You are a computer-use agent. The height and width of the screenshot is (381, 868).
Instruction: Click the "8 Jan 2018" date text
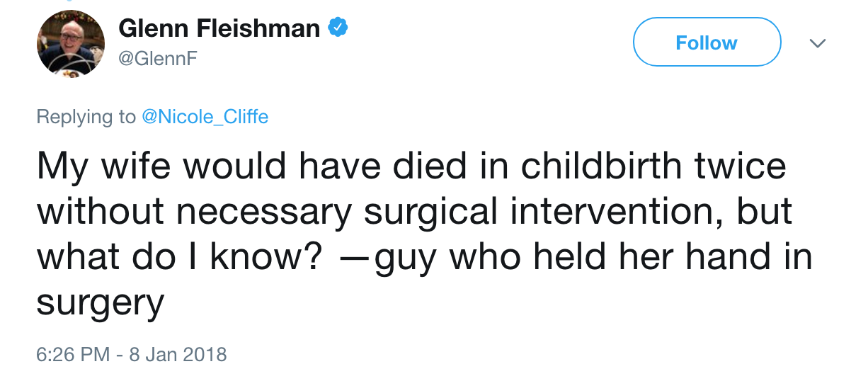178,353
